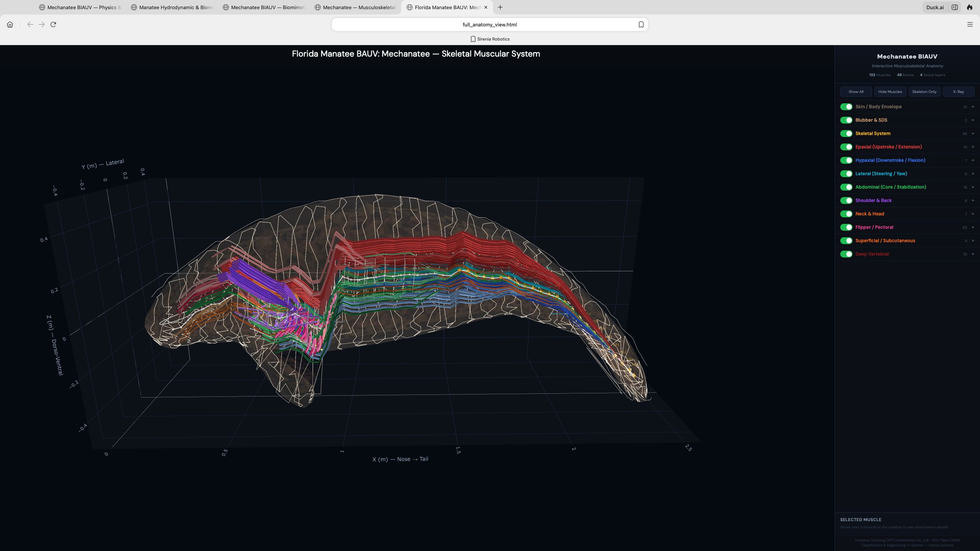Click the Show All button
Screen dimensions: 980x551
pos(856,91)
